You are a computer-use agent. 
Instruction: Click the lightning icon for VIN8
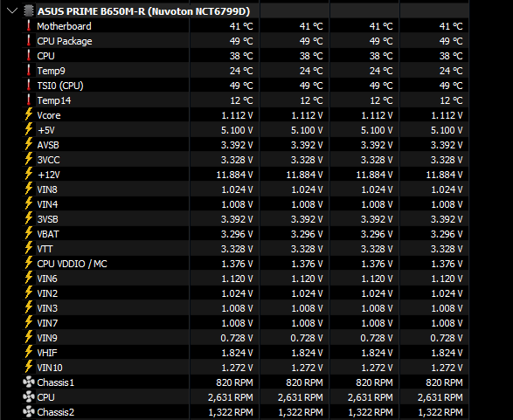pyautogui.click(x=29, y=189)
